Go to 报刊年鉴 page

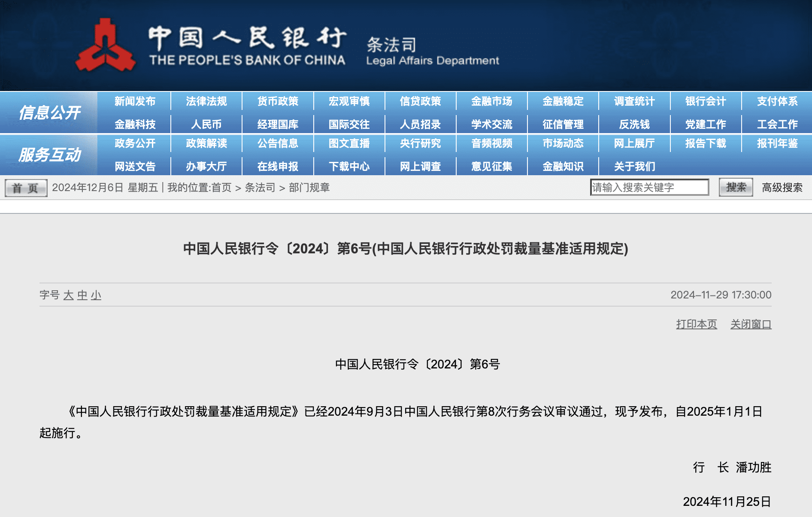[777, 143]
